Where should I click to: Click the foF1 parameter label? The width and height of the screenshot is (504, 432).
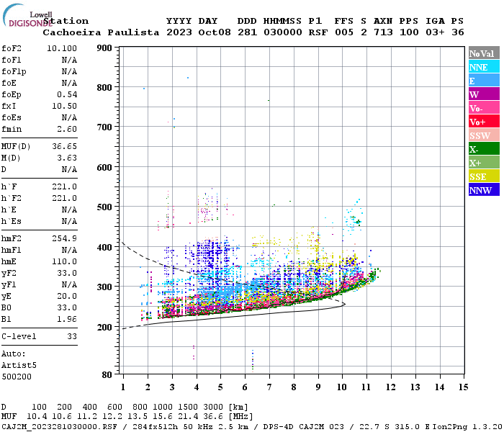coord(12,60)
